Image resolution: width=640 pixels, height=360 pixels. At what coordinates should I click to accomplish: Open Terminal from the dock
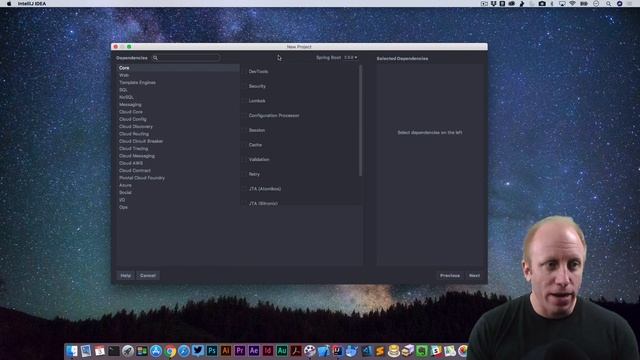114,351
